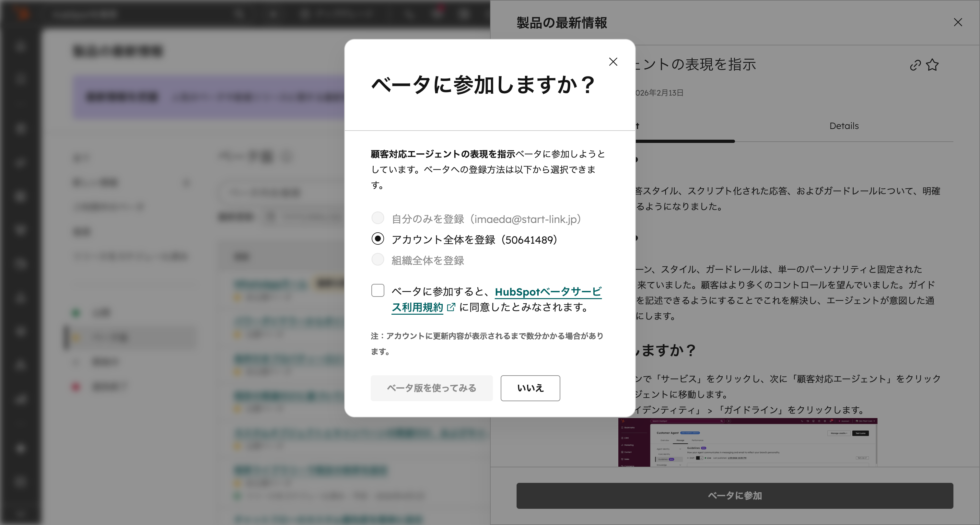Image resolution: width=980 pixels, height=525 pixels.
Task: Click the ベータに参加しますか？ dialog heading
Action: (483, 85)
